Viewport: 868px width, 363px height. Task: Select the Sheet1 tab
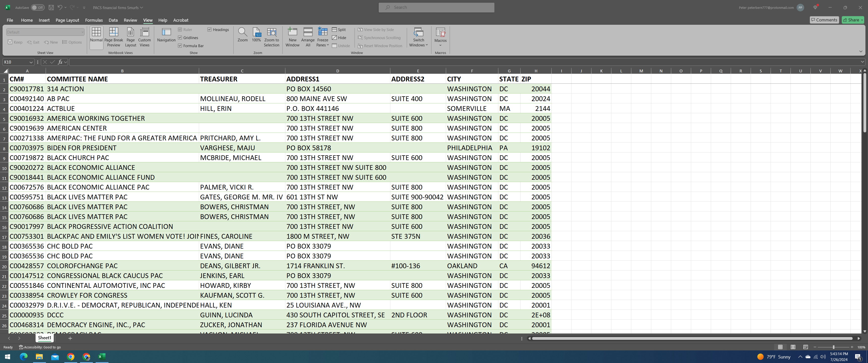(x=44, y=338)
